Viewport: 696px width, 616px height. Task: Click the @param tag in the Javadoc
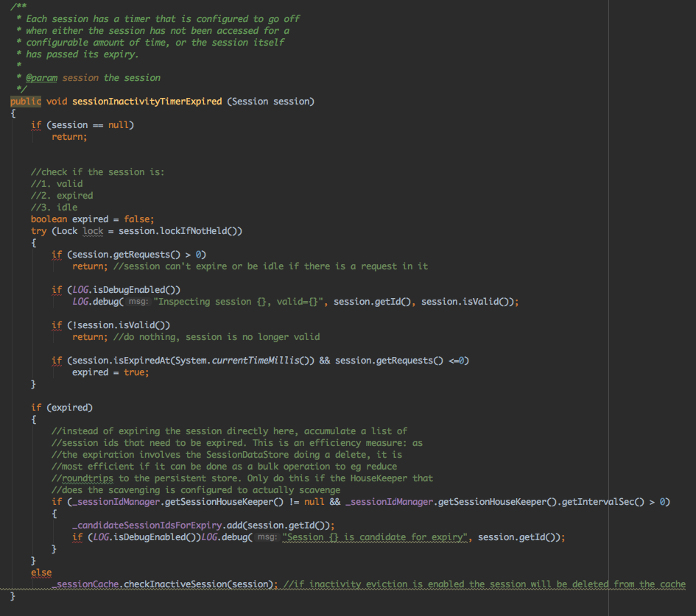tap(41, 77)
